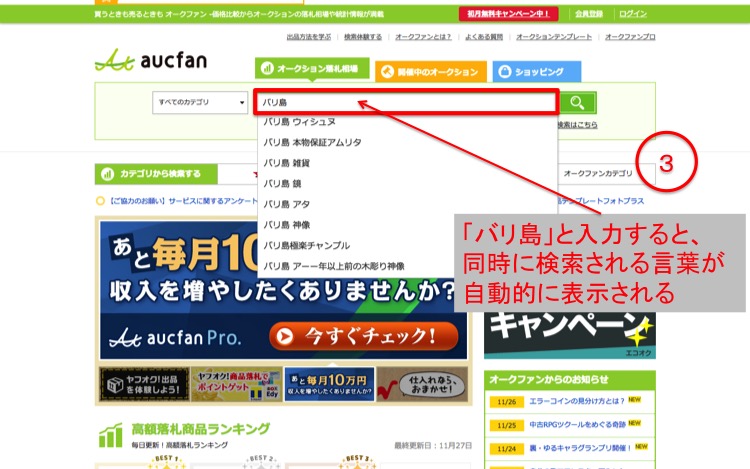Open the 検索はこちら link
The width and height of the screenshot is (750, 469).
577,125
